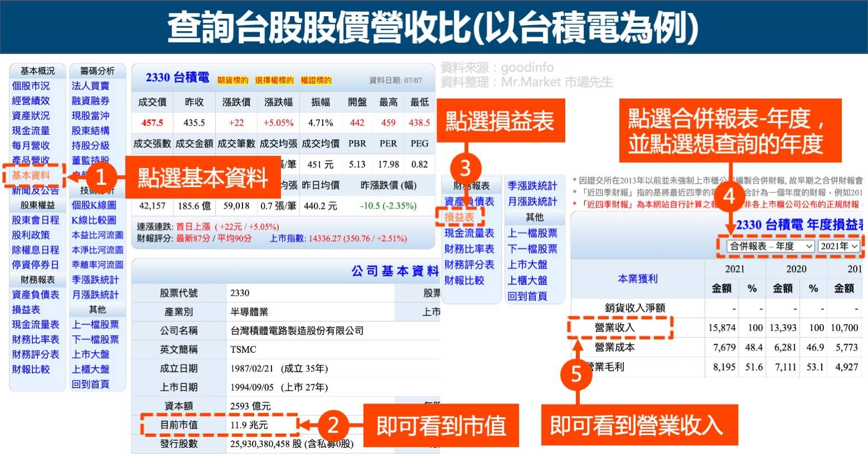This screenshot has width=868, height=454.
Task: Click the 0.82 PEG value
Action: [419, 164]
